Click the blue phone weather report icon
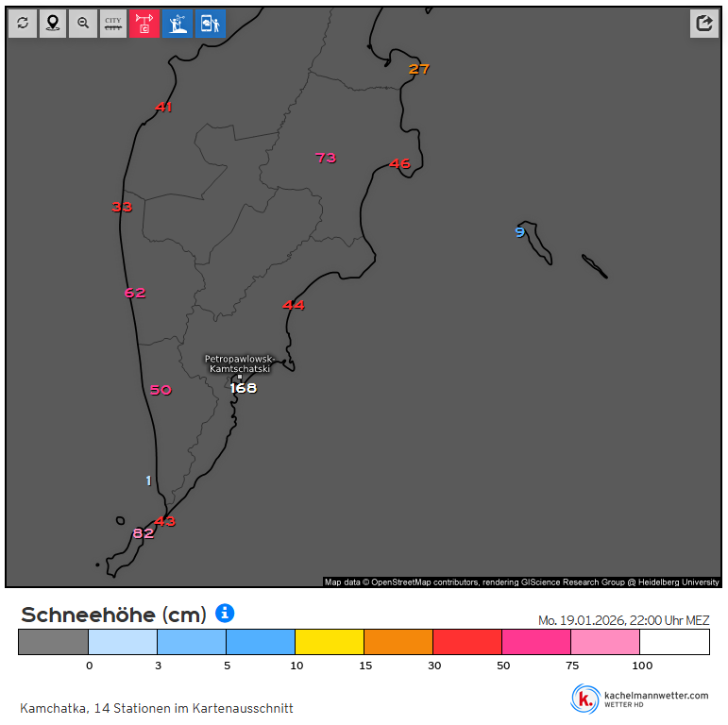The height and width of the screenshot is (725, 728). pos(211,23)
